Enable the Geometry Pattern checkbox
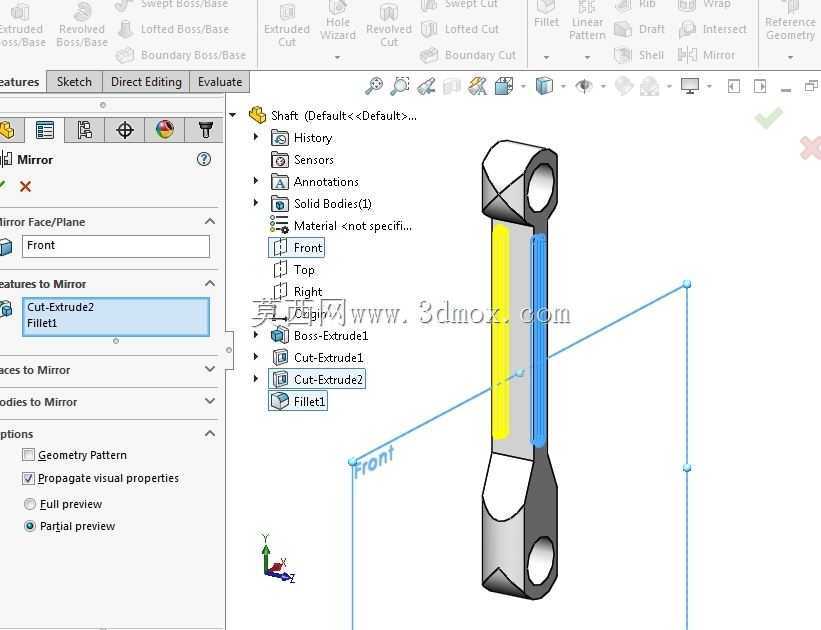 [29, 455]
